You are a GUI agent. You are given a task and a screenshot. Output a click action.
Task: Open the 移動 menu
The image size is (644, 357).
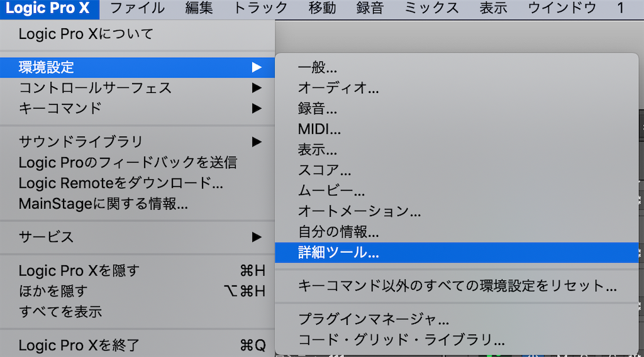point(322,9)
